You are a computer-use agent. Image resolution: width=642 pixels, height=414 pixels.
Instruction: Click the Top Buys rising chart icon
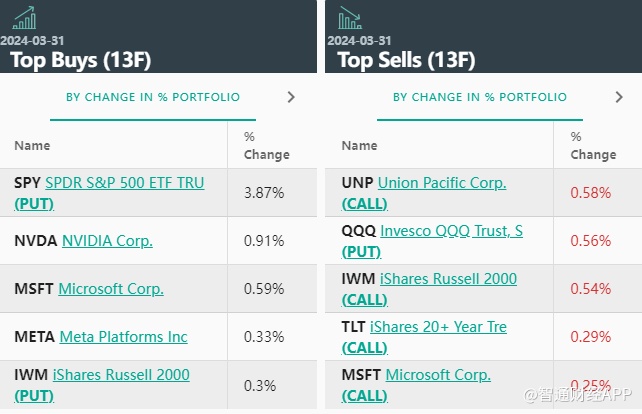(x=26, y=17)
